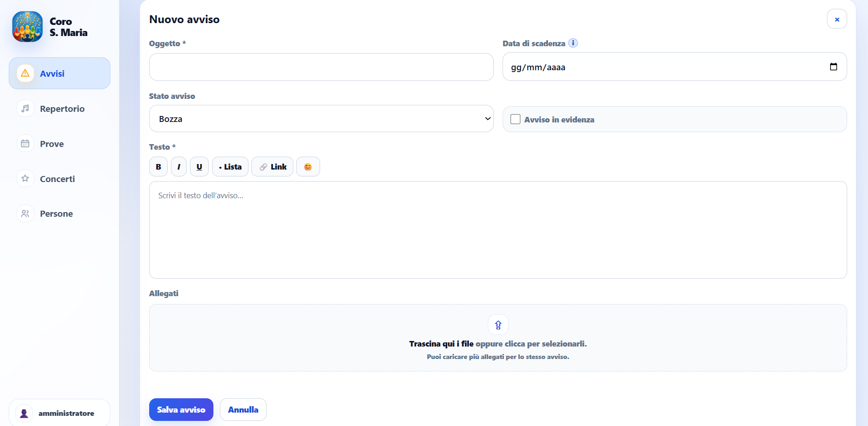The height and width of the screenshot is (426, 868).
Task: Toggle italic text formatting
Action: pyautogui.click(x=179, y=167)
